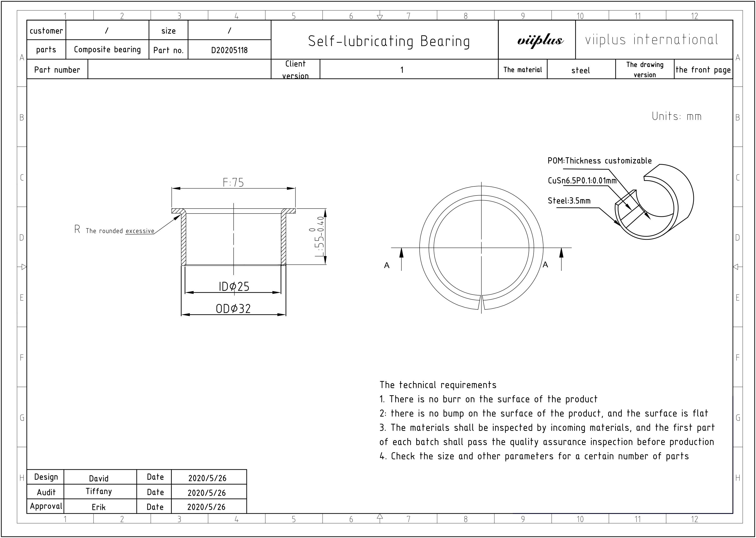The height and width of the screenshot is (538, 756).
Task: Click the 'Client version' label cell
Action: tap(296, 69)
